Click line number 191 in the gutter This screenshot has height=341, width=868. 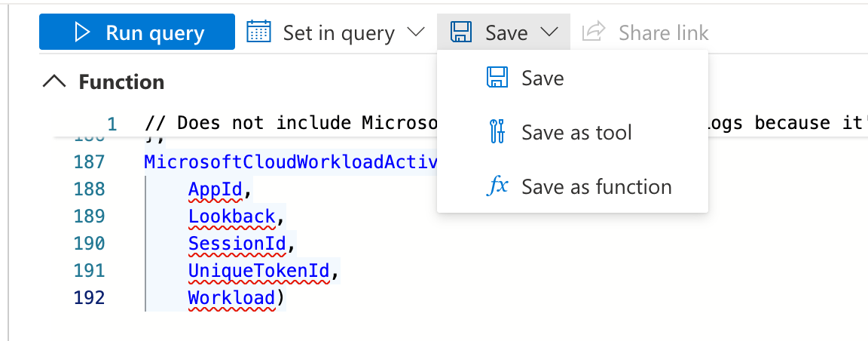pos(90,271)
